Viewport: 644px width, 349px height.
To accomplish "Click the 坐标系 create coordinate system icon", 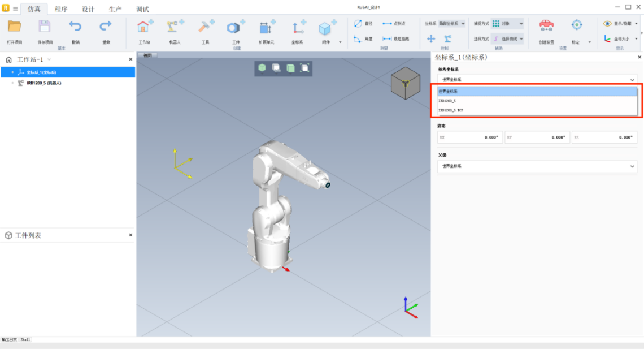I will (x=298, y=28).
